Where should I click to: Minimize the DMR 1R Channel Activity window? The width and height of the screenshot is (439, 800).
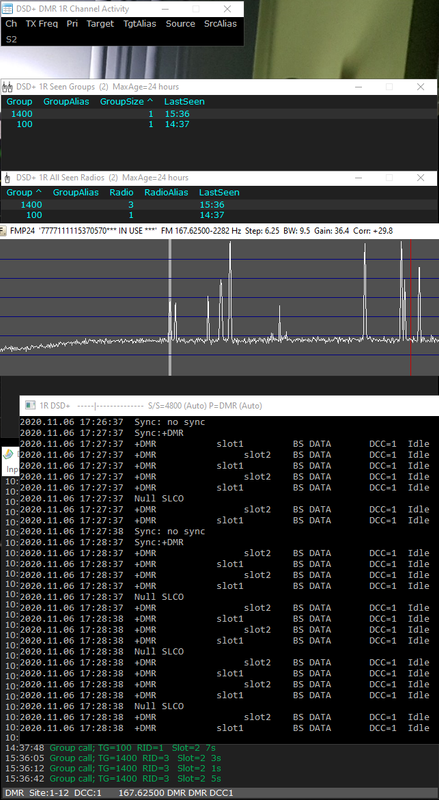(x=165, y=9)
